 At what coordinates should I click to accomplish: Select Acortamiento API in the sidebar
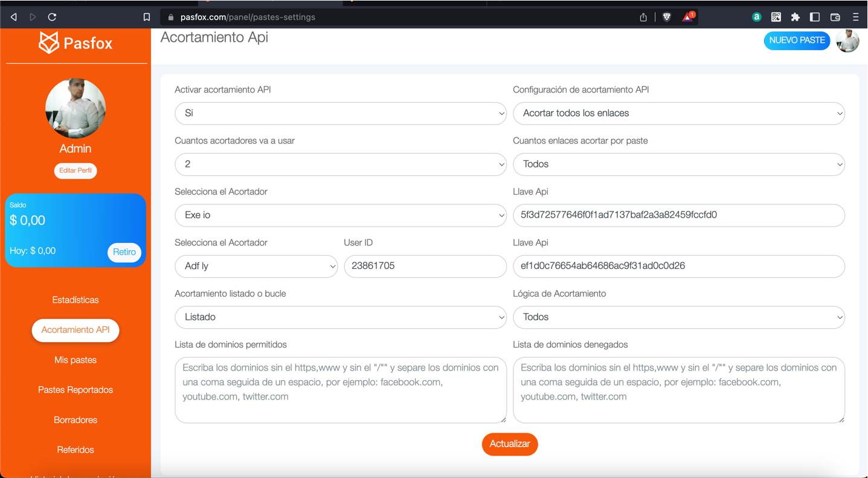click(76, 330)
